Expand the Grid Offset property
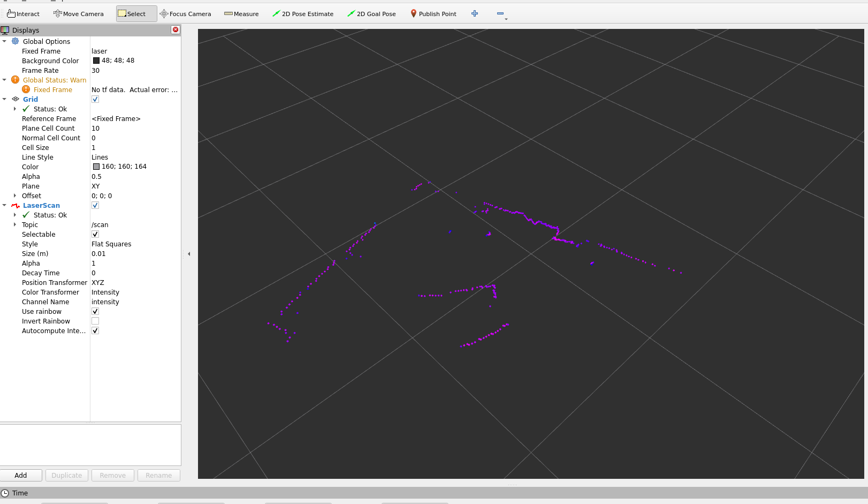Image resolution: width=868 pixels, height=504 pixels. point(15,195)
